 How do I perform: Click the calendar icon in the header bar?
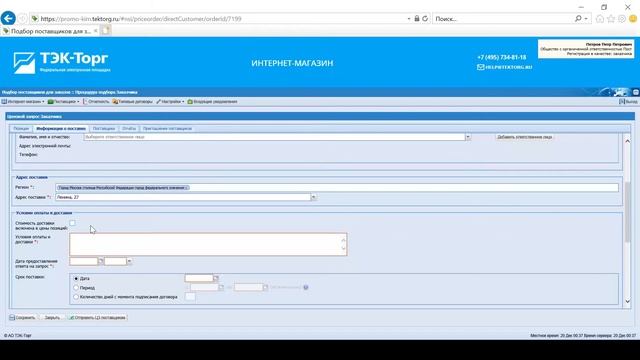636,92
